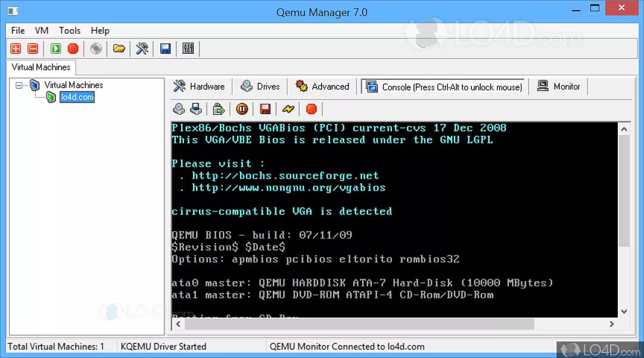The width and height of the screenshot is (644, 358).
Task: Stop VM with console toolbar red circle
Action: [x=312, y=109]
